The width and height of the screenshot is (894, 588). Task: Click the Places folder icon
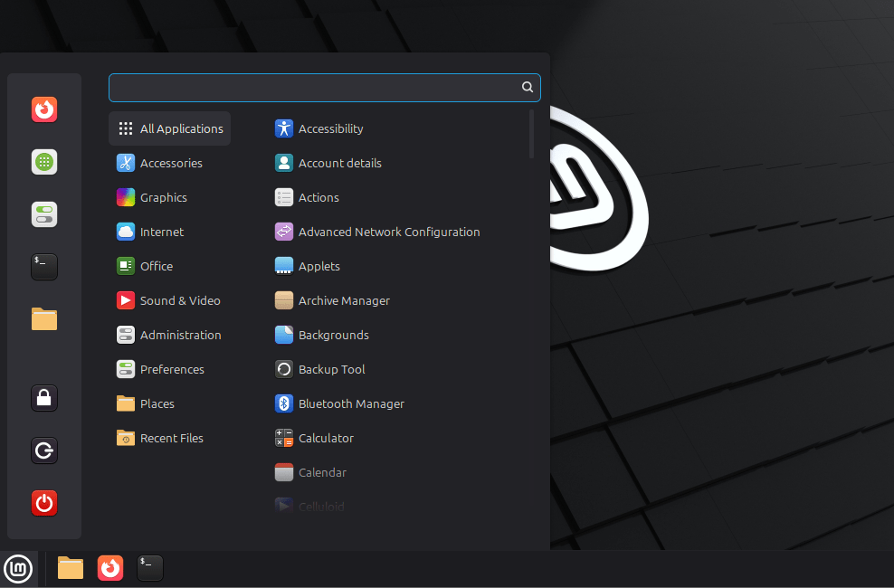pos(126,403)
